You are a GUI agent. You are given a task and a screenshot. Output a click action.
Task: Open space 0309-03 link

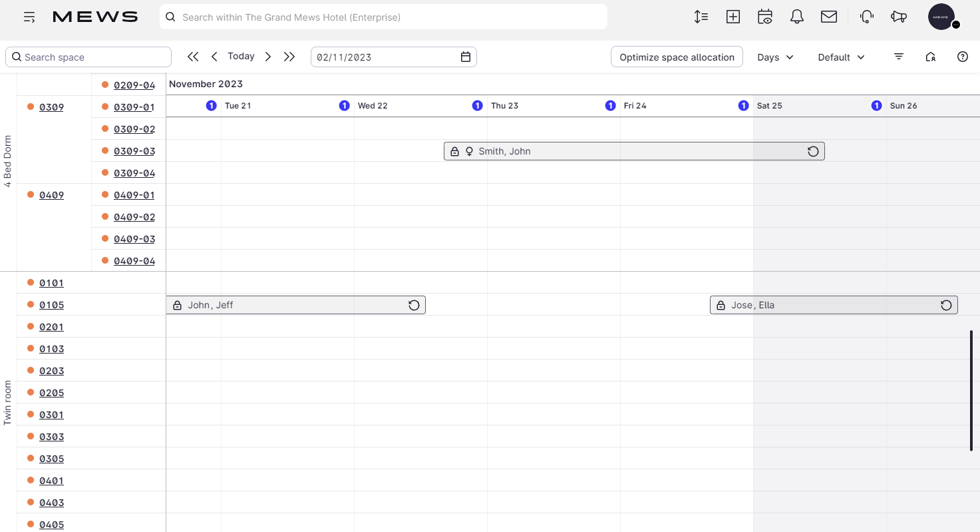click(x=134, y=151)
